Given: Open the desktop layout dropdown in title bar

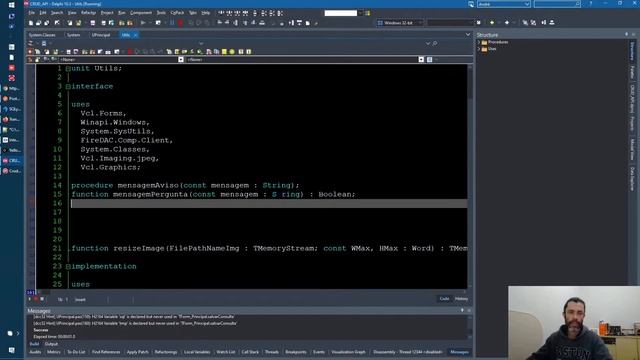Looking at the screenshot, I should (504, 4).
